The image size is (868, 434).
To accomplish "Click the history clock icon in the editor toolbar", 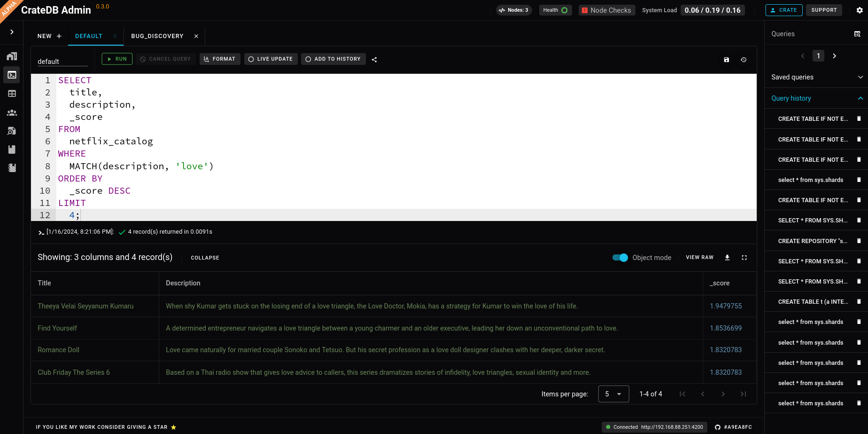I will point(744,60).
